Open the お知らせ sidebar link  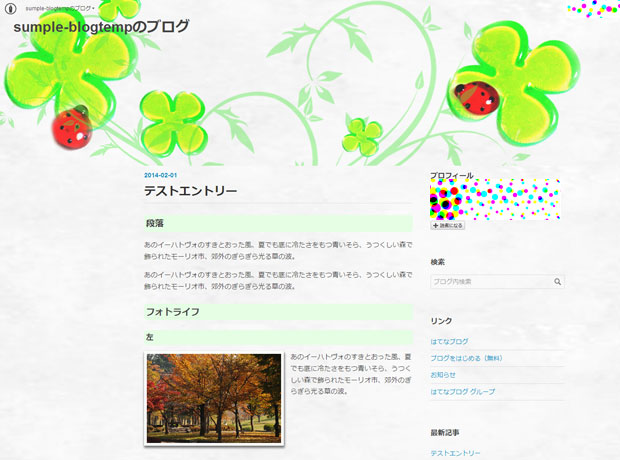click(443, 374)
